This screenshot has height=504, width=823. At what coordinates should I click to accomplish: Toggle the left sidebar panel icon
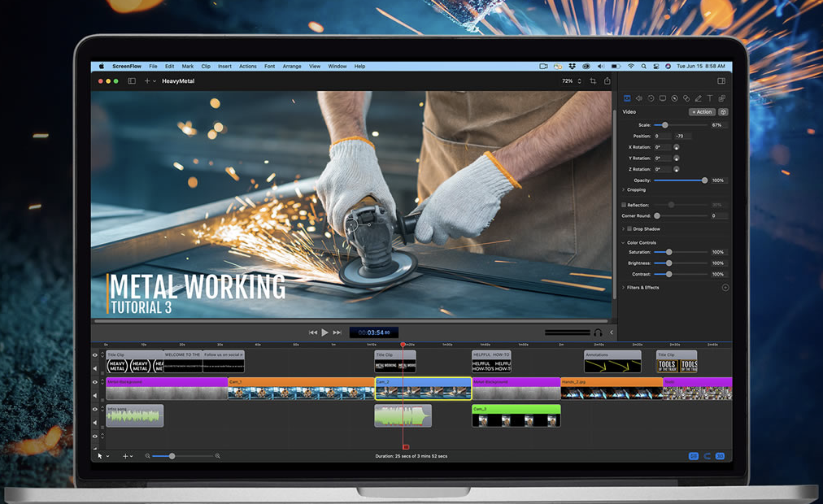(x=132, y=81)
